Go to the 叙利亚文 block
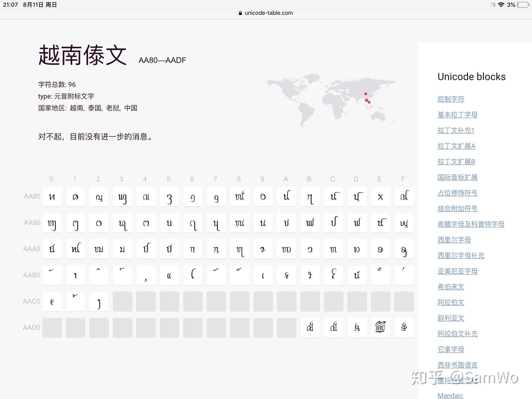 point(451,318)
